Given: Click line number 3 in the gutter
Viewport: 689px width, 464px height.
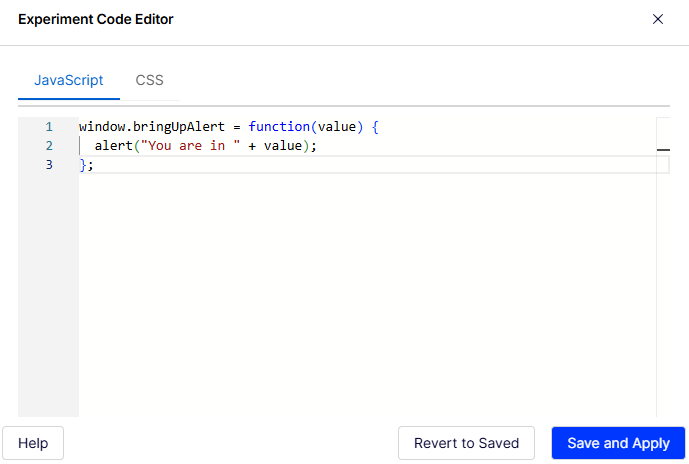Looking at the screenshot, I should pos(48,164).
